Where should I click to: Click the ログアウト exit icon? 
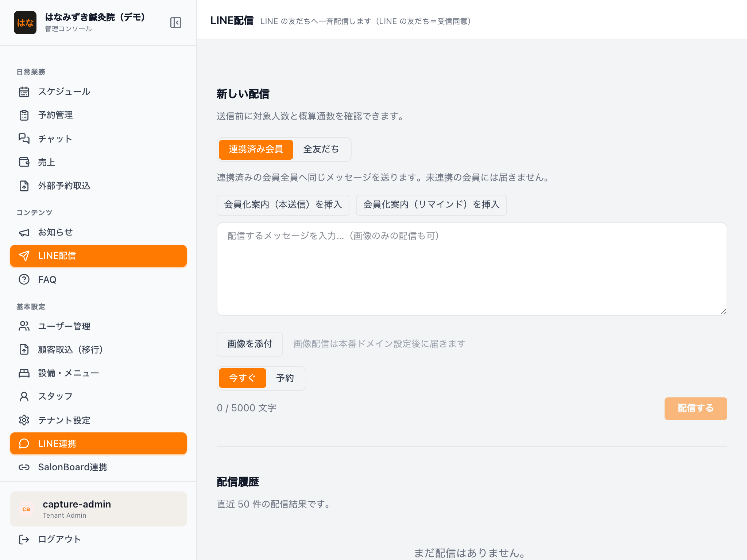24,539
